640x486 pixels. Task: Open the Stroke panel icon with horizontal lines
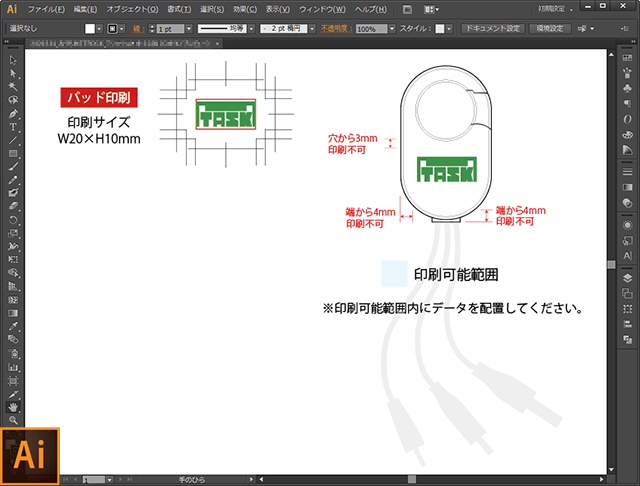pyautogui.click(x=627, y=172)
